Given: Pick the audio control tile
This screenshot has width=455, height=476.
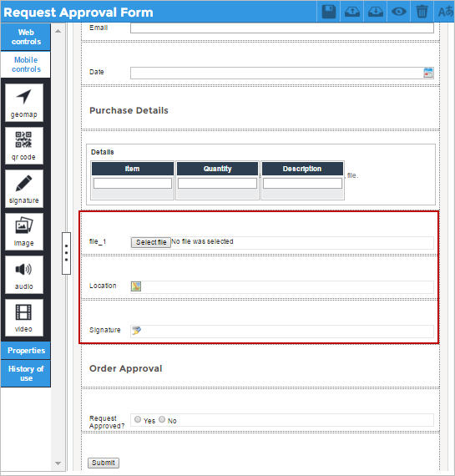Looking at the screenshot, I should coord(24,275).
